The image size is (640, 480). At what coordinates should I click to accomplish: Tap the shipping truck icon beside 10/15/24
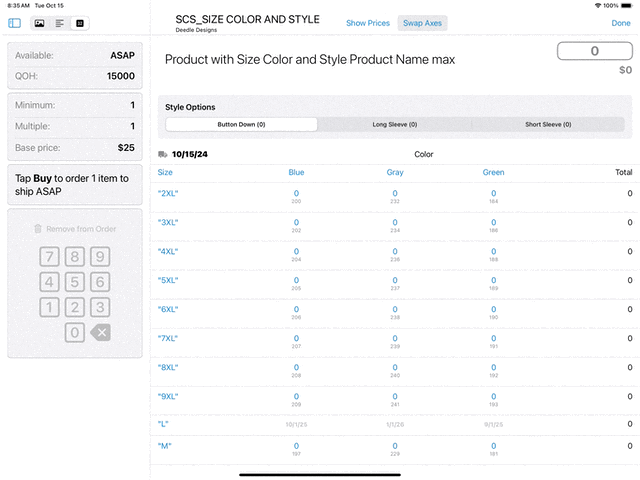click(162, 154)
